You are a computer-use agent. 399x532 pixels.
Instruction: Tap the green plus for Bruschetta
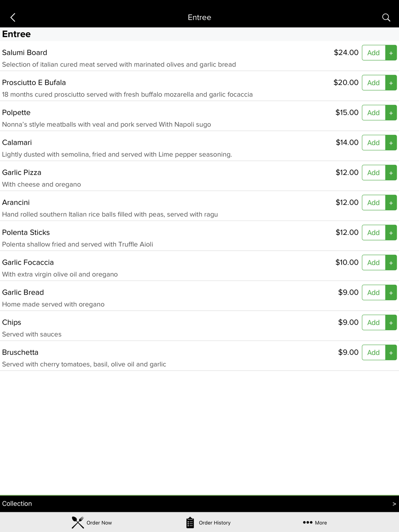(x=391, y=353)
